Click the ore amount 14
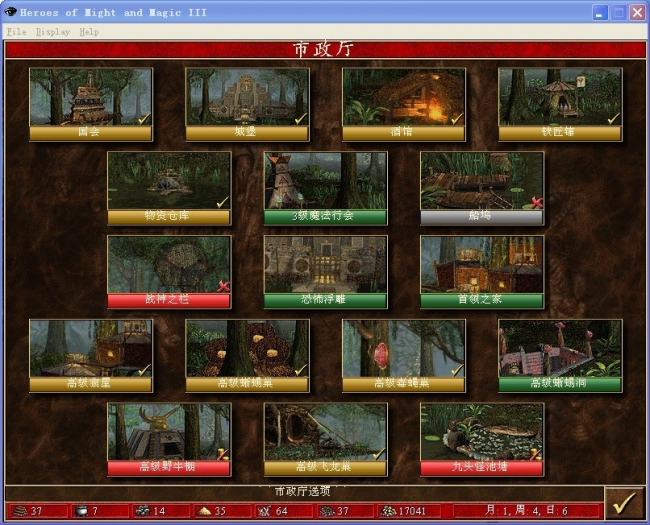The height and width of the screenshot is (525, 650). click(x=159, y=511)
